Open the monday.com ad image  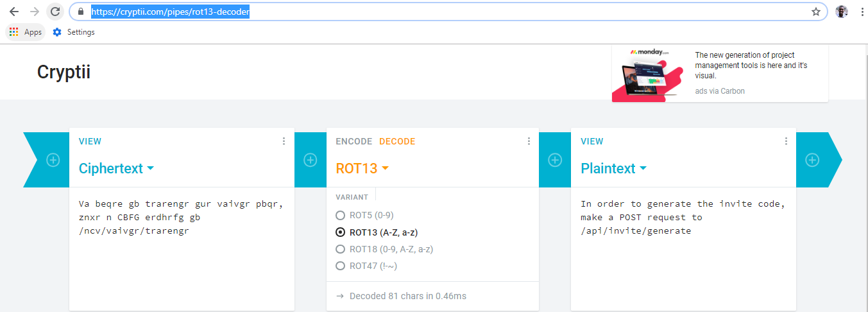[649, 73]
